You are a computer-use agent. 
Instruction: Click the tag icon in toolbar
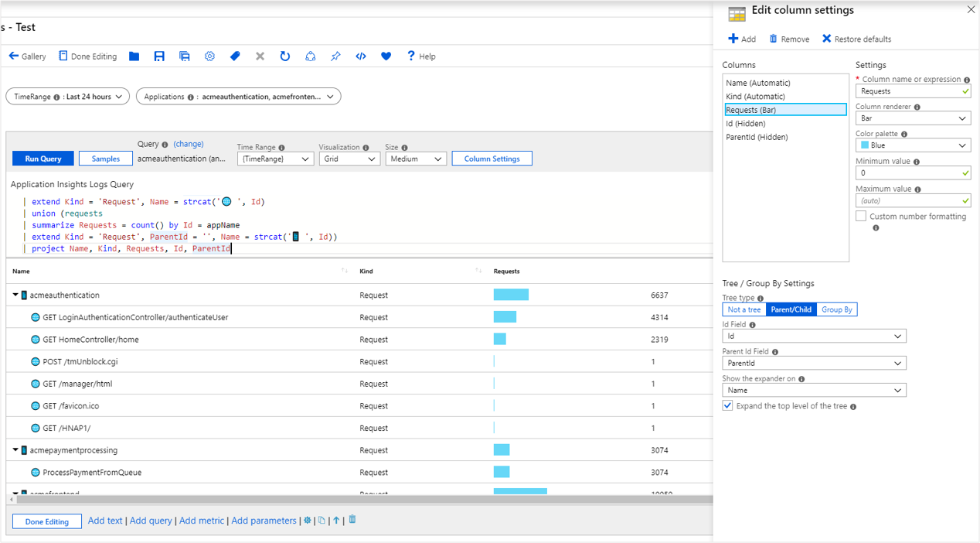click(235, 56)
